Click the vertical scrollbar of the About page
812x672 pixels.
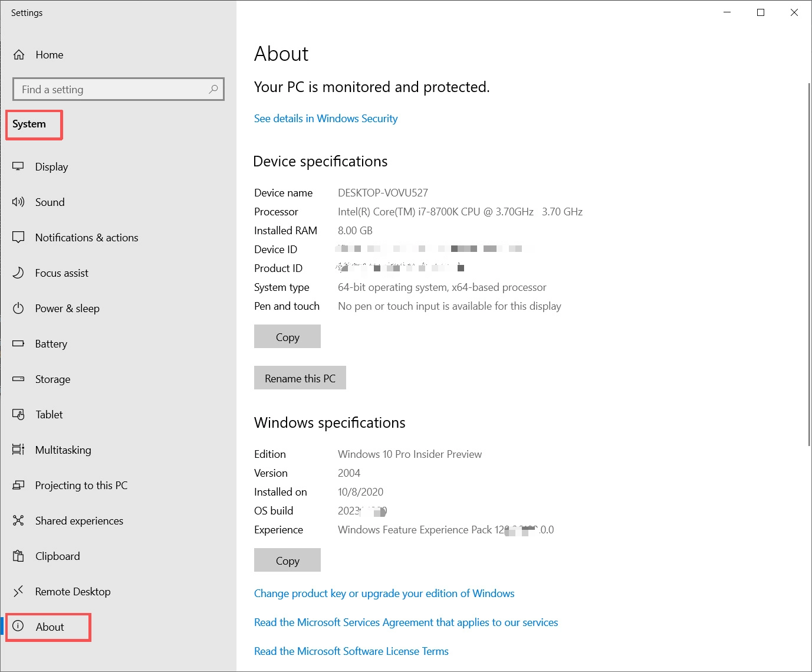[809, 264]
